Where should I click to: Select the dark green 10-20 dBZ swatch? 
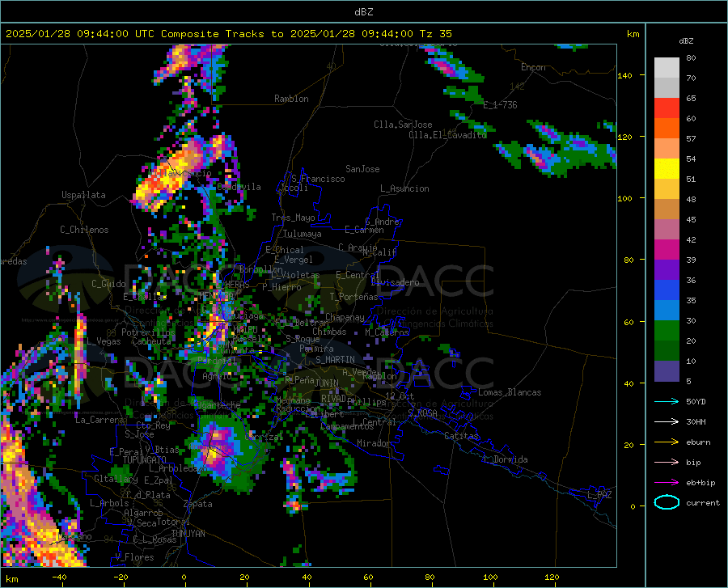click(667, 351)
